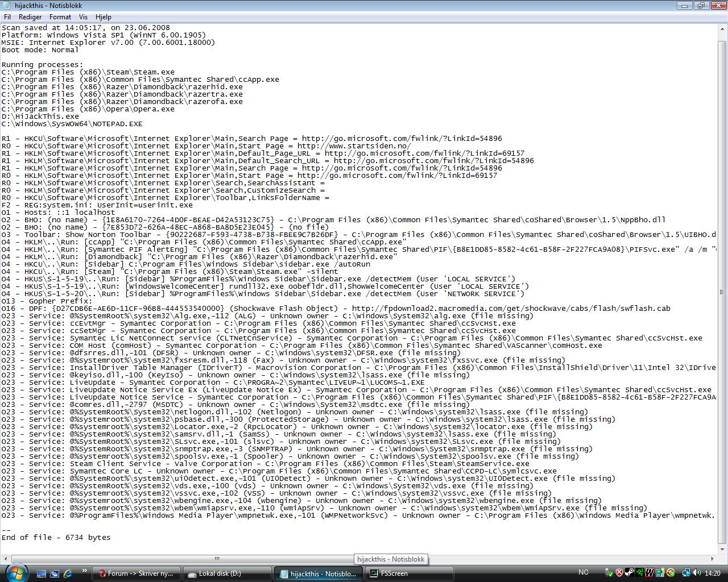Click the Notepad icon in the title bar
Image resolution: width=728 pixels, height=582 pixels.
pos(7,5)
